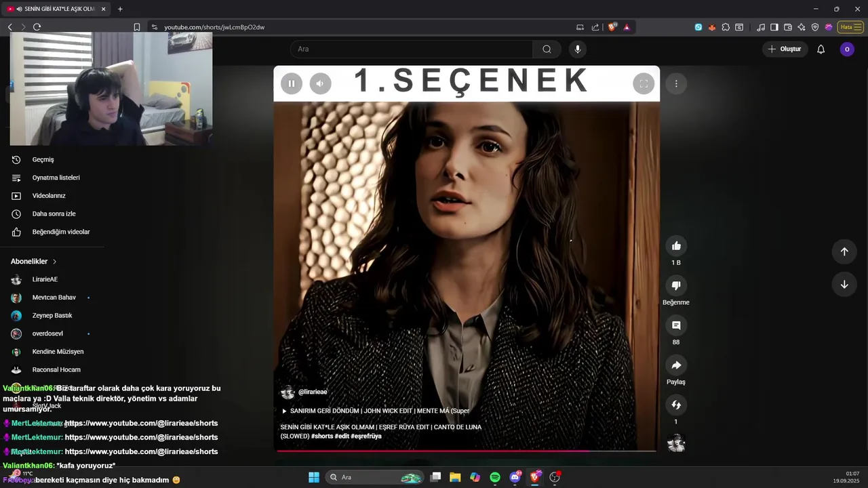This screenshot has width=868, height=488.
Task: Open Oynatma listeleri in sidebar
Action: 57,178
